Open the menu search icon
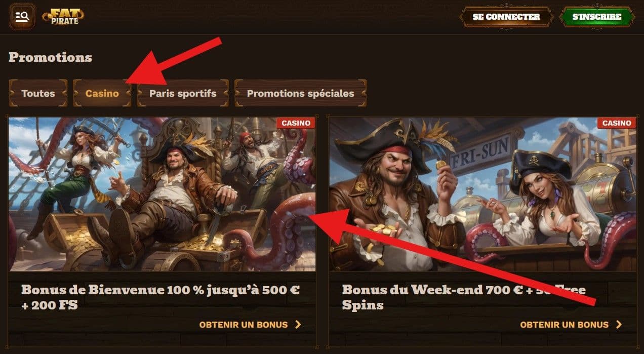The height and width of the screenshot is (354, 644). [22, 17]
